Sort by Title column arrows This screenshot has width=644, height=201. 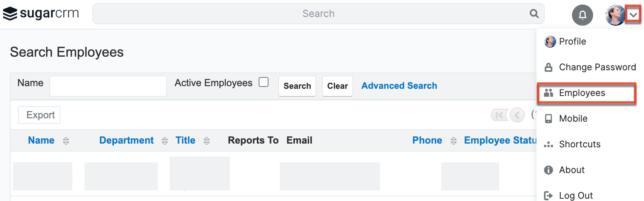pyautogui.click(x=207, y=141)
